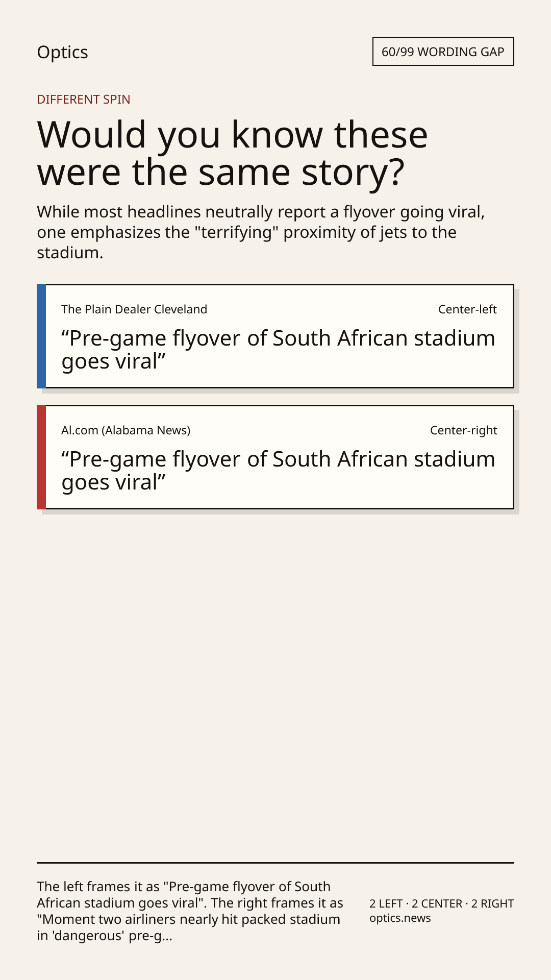Click the Optics logo text
Viewport: 551px width, 980px height.
coord(62,52)
